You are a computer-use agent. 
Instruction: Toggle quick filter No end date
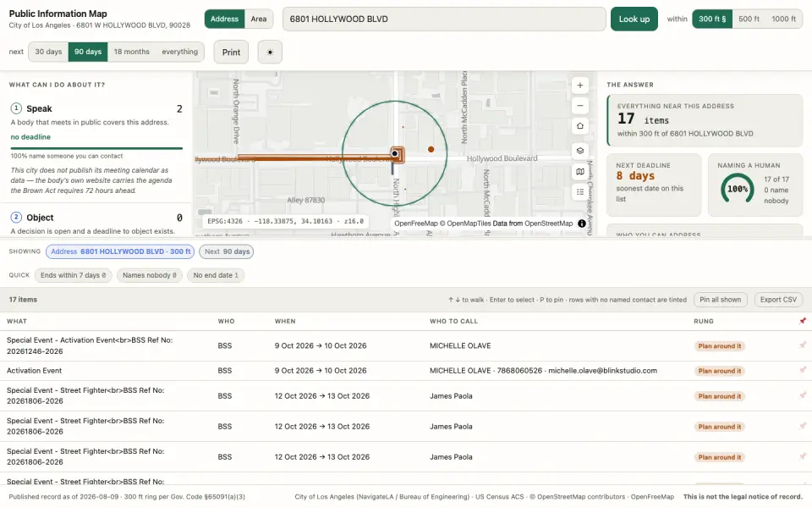216,275
